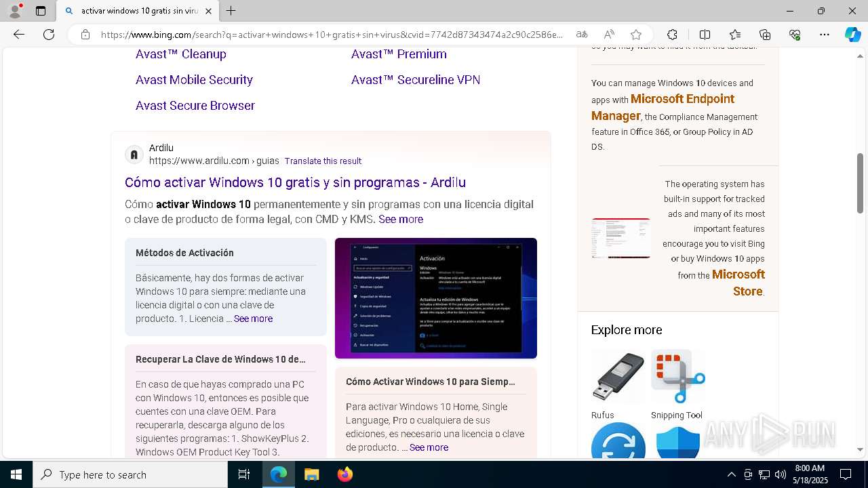The width and height of the screenshot is (868, 488).
Task: Click the address bar URL
Action: tap(332, 35)
